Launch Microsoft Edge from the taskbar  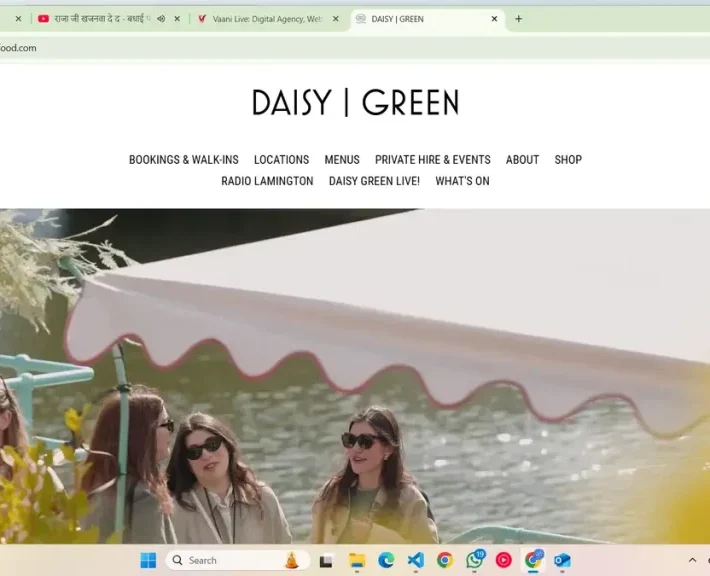tap(386, 560)
